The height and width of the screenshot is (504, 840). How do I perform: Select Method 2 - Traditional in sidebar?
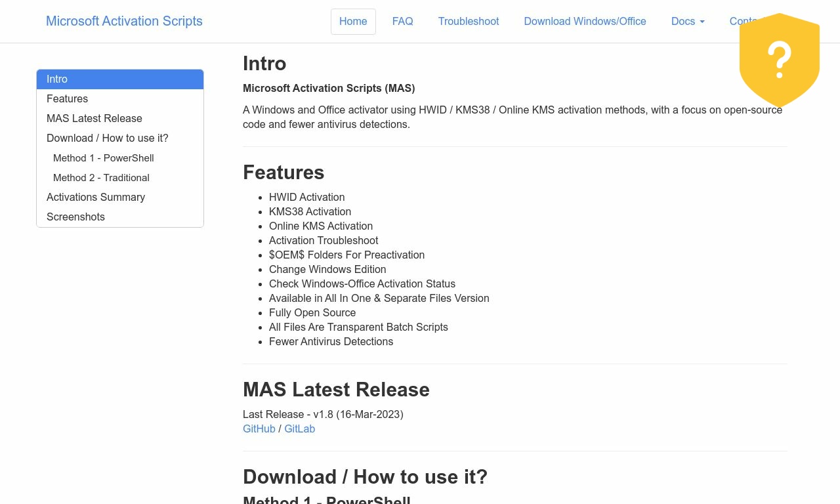pos(101,177)
